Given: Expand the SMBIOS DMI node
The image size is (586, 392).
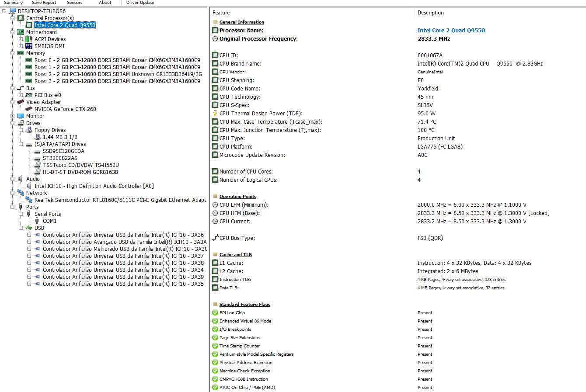Looking at the screenshot, I should [x=21, y=46].
